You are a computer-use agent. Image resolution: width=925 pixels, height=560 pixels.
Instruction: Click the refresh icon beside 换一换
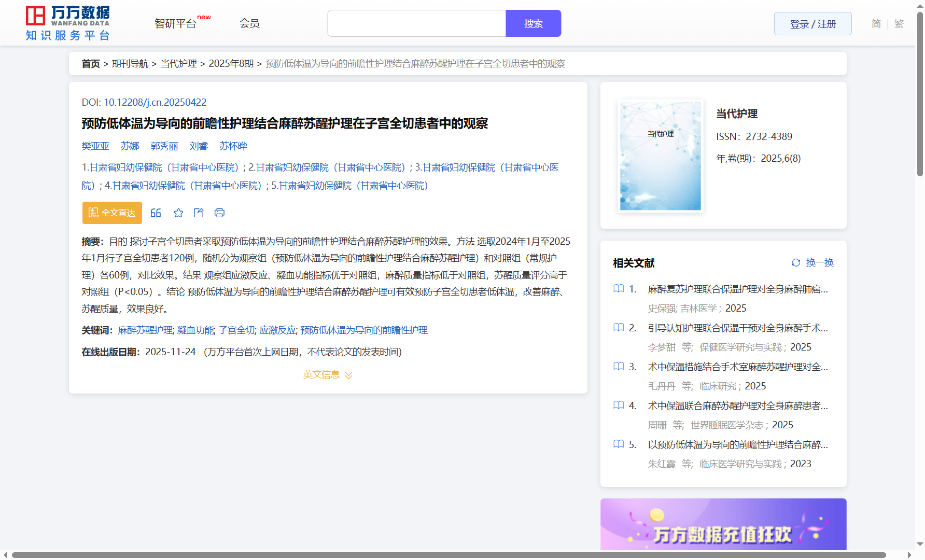point(796,263)
